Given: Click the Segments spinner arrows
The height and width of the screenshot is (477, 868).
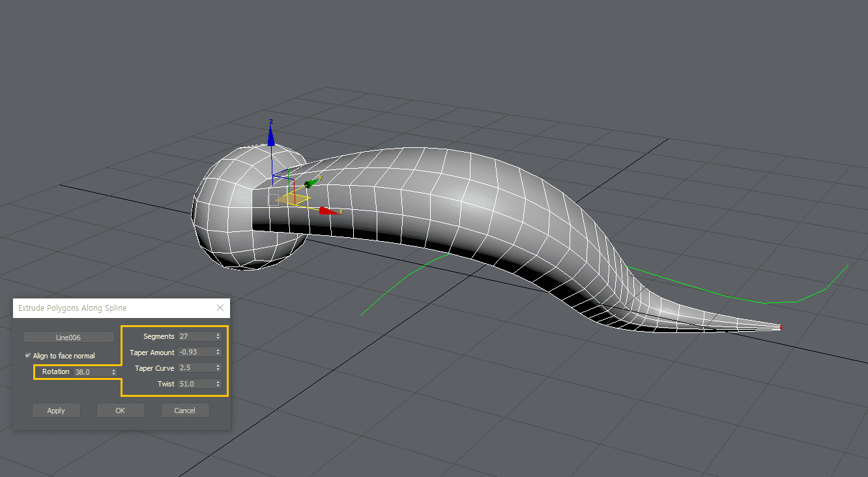Looking at the screenshot, I should click(x=218, y=336).
